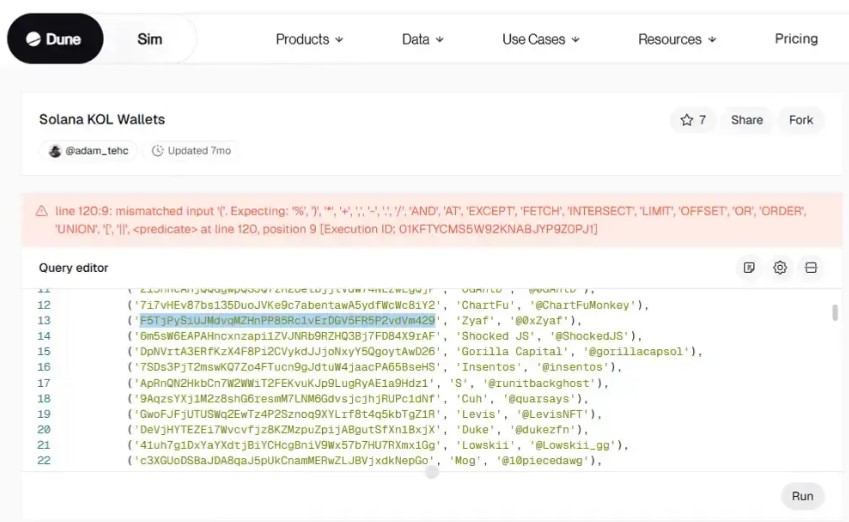Run the query
The height and width of the screenshot is (522, 849).
click(802, 496)
